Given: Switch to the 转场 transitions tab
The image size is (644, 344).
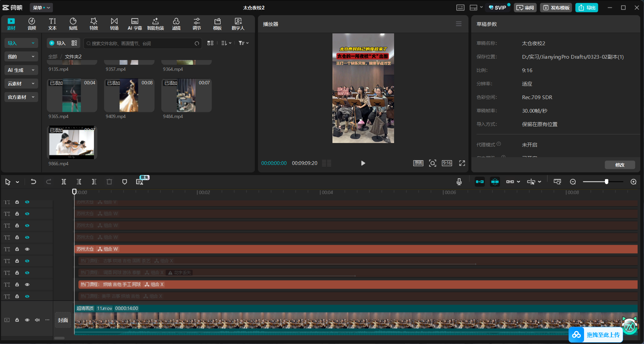Looking at the screenshot, I should tap(114, 24).
